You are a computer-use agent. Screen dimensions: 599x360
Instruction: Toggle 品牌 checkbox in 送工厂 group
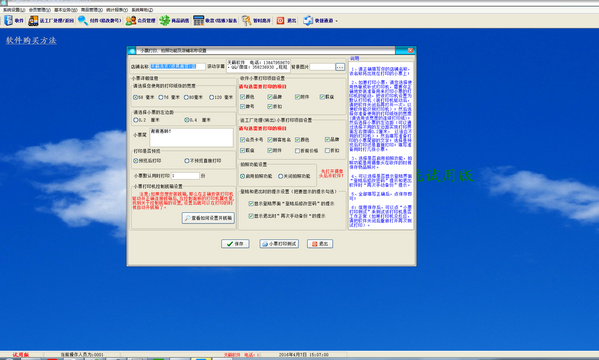coord(327,139)
